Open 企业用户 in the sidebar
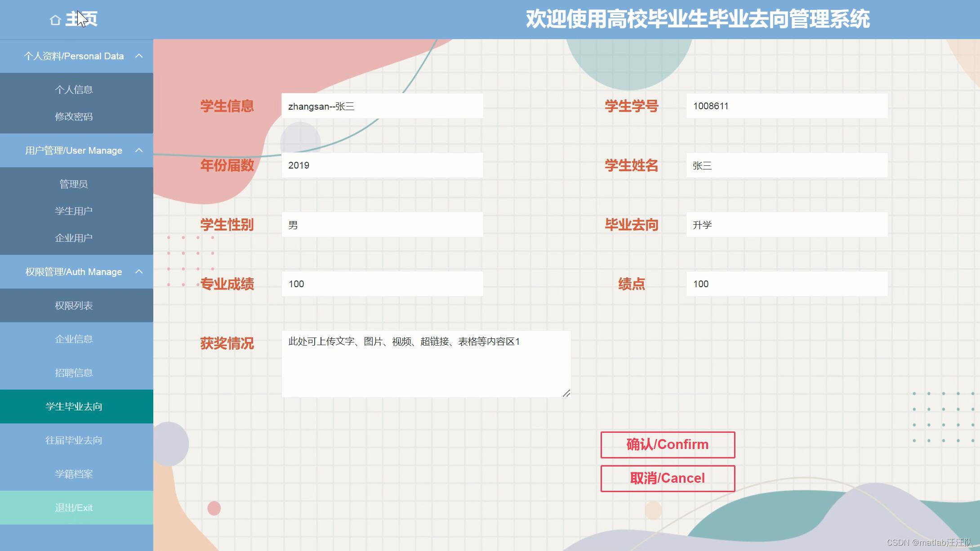 tap(74, 238)
